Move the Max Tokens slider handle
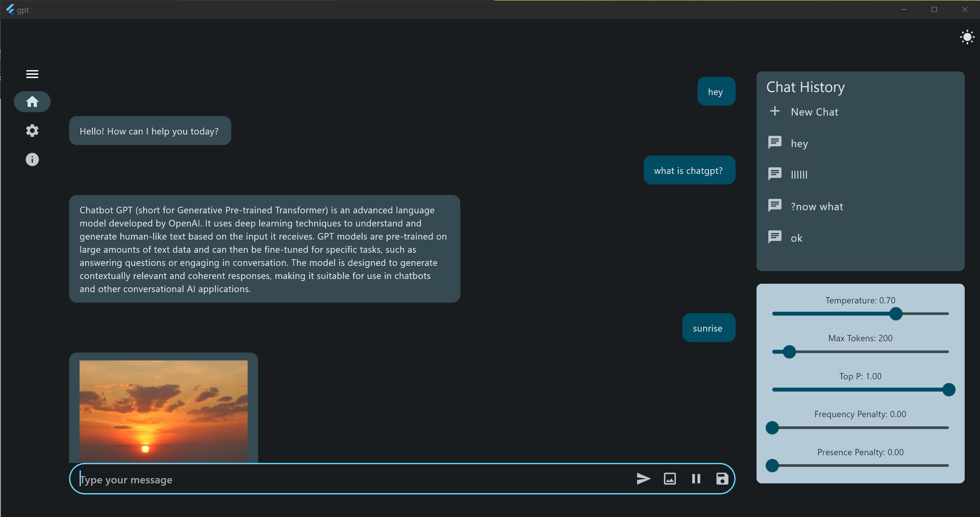 790,352
